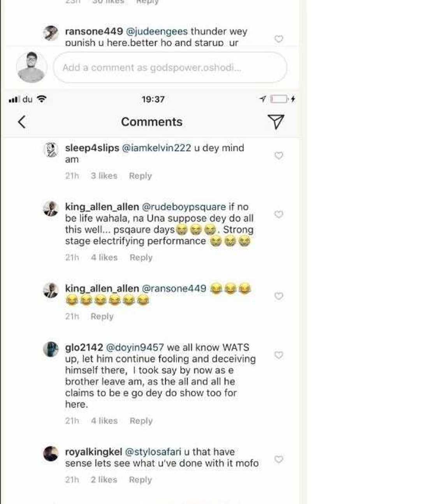Open the direct message paper plane icon
This screenshot has height=504, width=436.
click(x=276, y=122)
